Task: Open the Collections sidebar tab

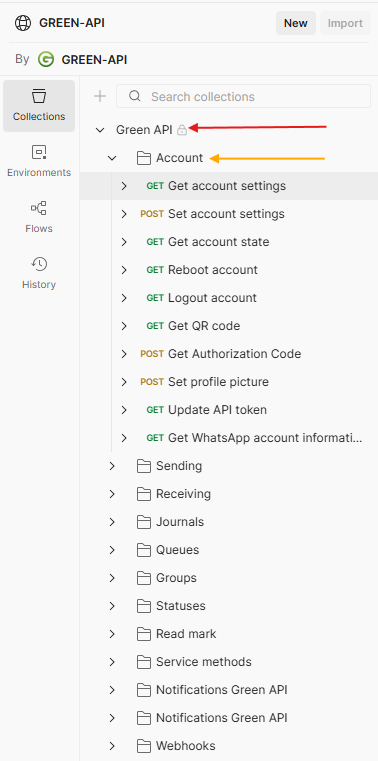Action: 39,106
